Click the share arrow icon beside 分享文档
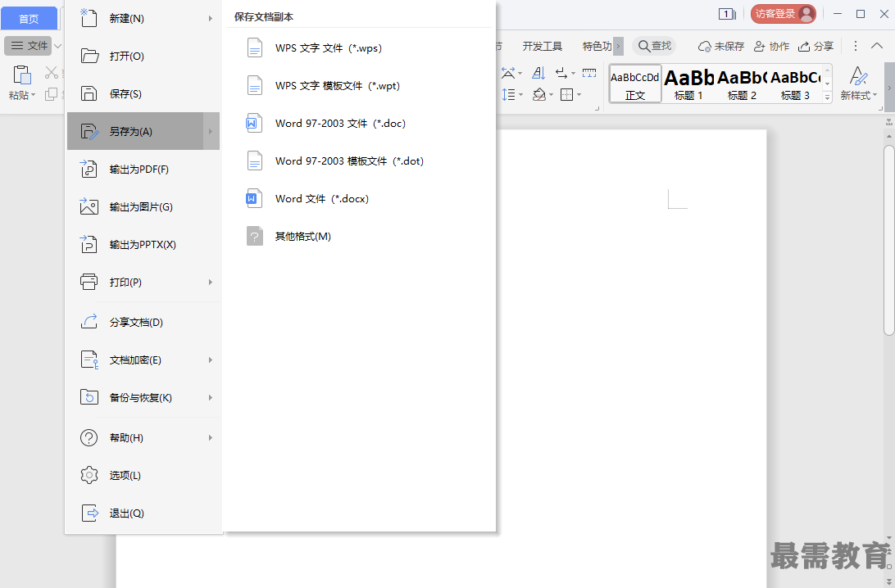895x588 pixels. pos(89,322)
